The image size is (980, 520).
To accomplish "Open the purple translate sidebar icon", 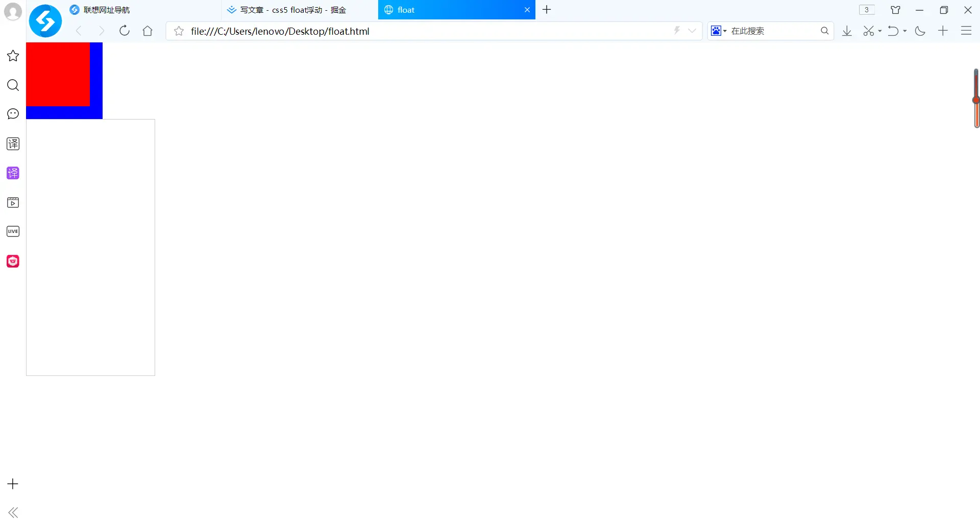I will pyautogui.click(x=13, y=173).
